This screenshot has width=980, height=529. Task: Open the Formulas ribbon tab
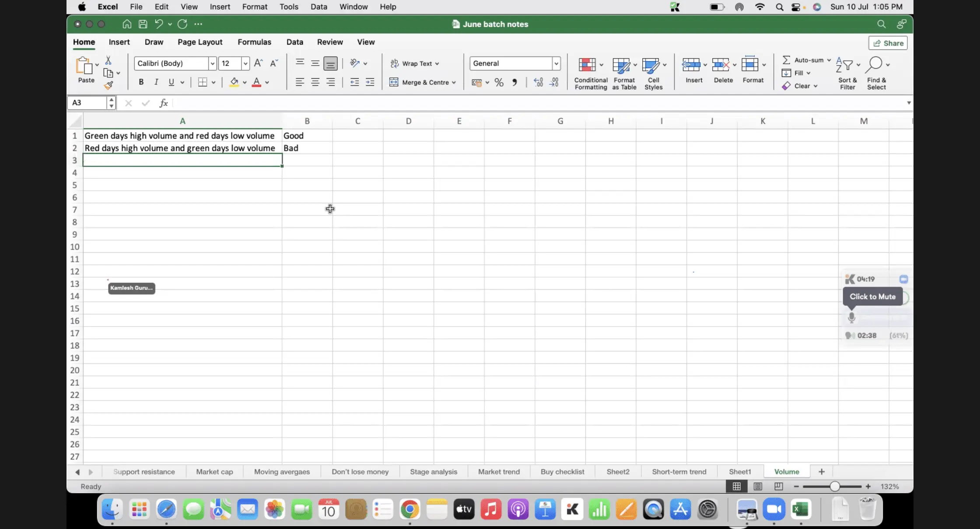click(x=254, y=42)
